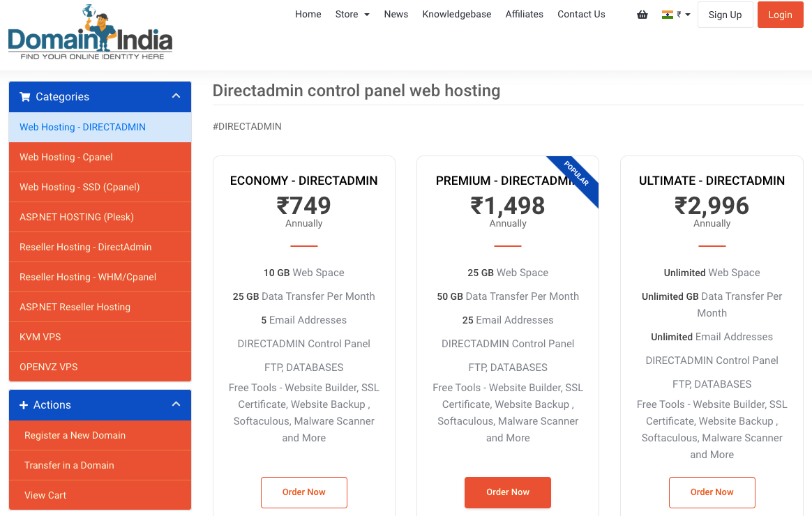Image resolution: width=812 pixels, height=516 pixels.
Task: Click the India flag currency icon
Action: [668, 13]
